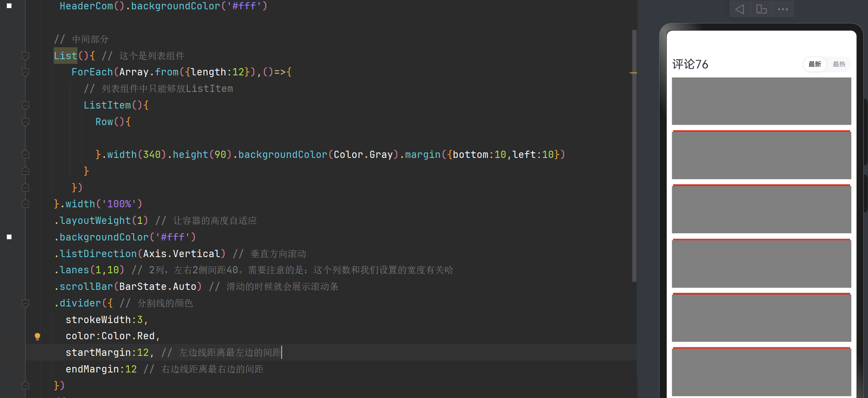Click the "// 中间部分" comment
This screenshot has width=868, height=398.
[81, 39]
